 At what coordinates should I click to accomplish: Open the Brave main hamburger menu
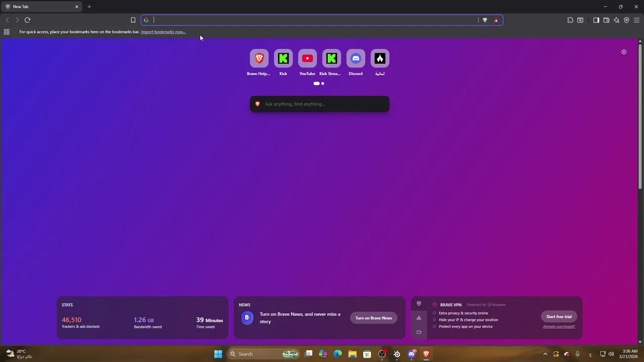click(x=636, y=20)
